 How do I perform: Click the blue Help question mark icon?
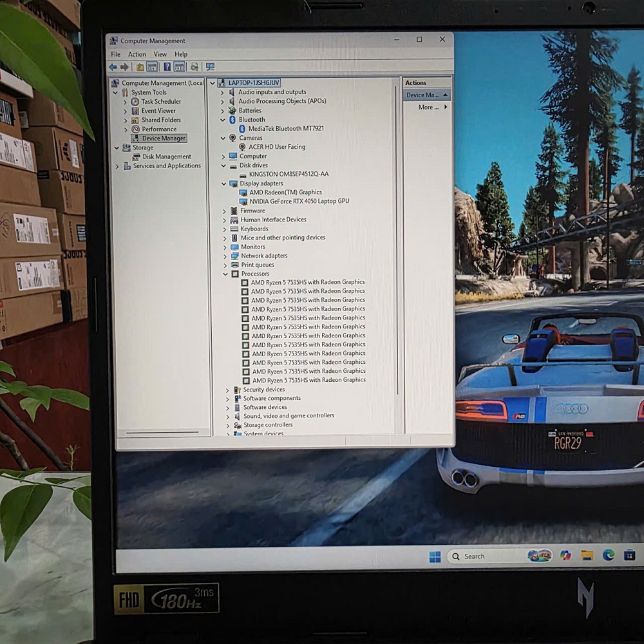167,66
